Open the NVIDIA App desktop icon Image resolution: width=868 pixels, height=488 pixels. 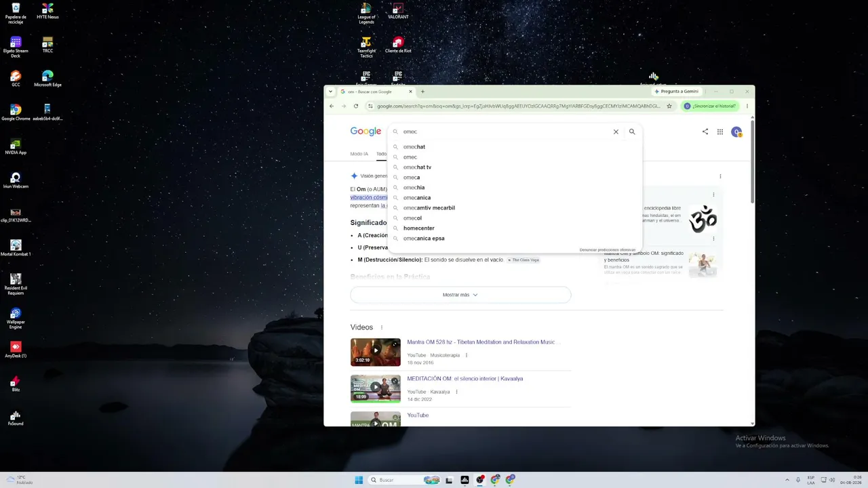coord(16,146)
